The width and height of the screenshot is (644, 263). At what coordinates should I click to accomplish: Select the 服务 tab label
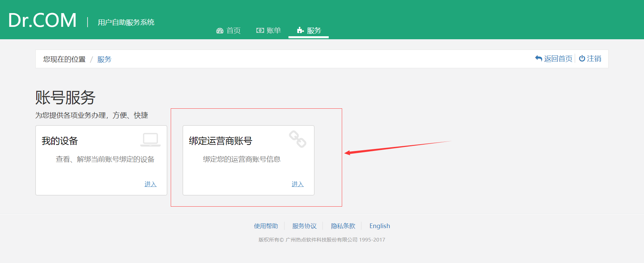[x=314, y=31]
